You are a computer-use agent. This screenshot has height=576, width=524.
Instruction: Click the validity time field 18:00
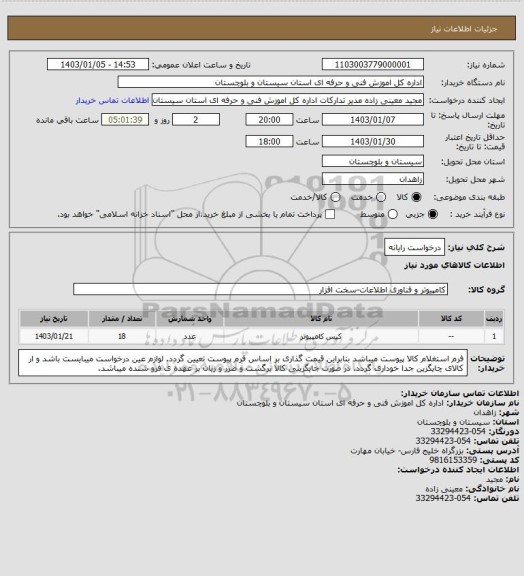(269, 141)
